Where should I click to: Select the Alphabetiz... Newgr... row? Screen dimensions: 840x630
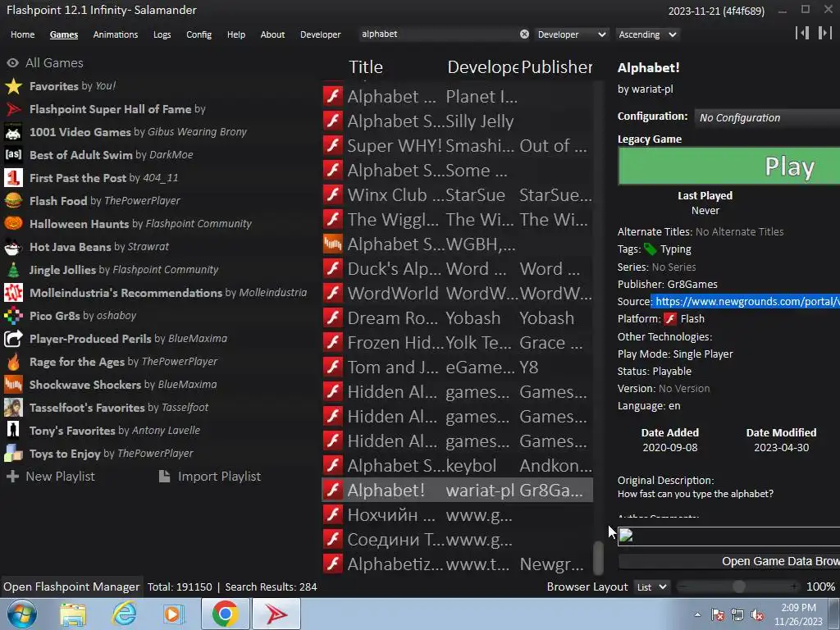click(x=457, y=564)
